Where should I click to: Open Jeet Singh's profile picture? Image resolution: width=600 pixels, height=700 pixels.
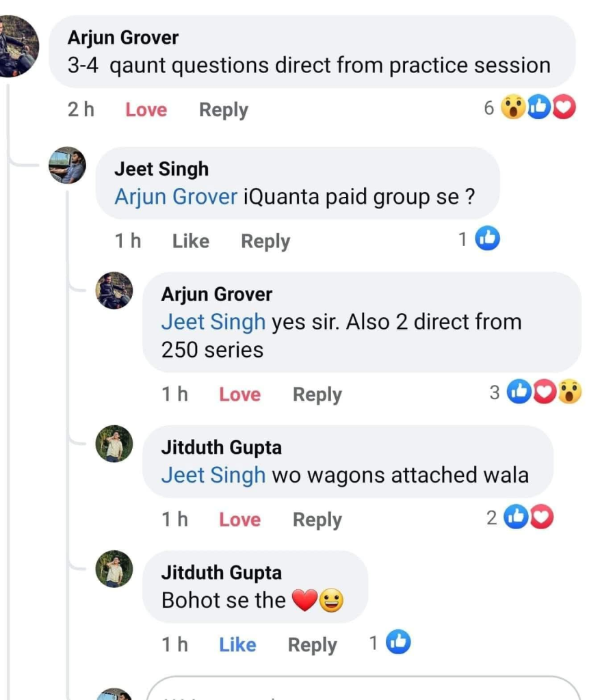[x=68, y=165]
